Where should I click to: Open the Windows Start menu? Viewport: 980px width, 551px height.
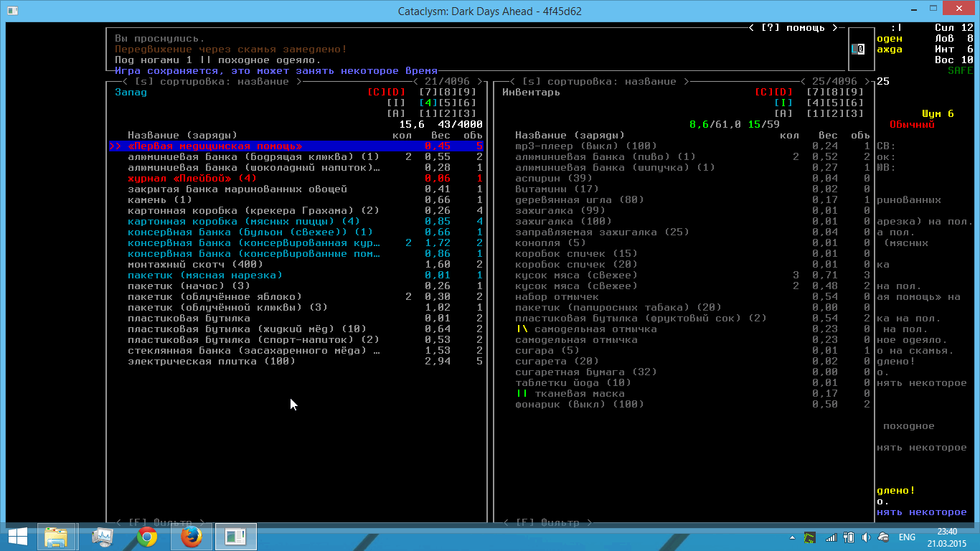[x=17, y=537]
